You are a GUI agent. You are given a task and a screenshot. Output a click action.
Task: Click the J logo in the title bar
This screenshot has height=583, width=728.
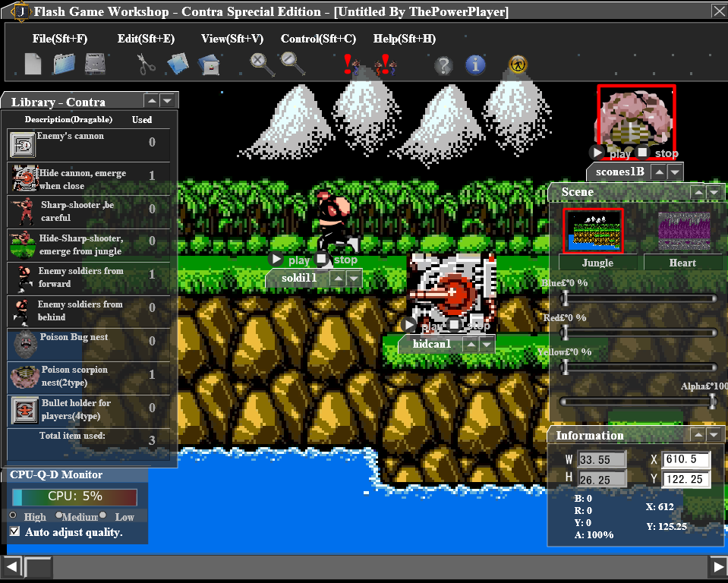point(20,11)
